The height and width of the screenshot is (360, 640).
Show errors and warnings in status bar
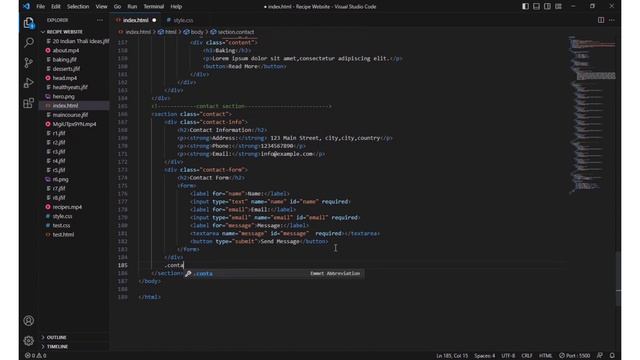(x=36, y=356)
